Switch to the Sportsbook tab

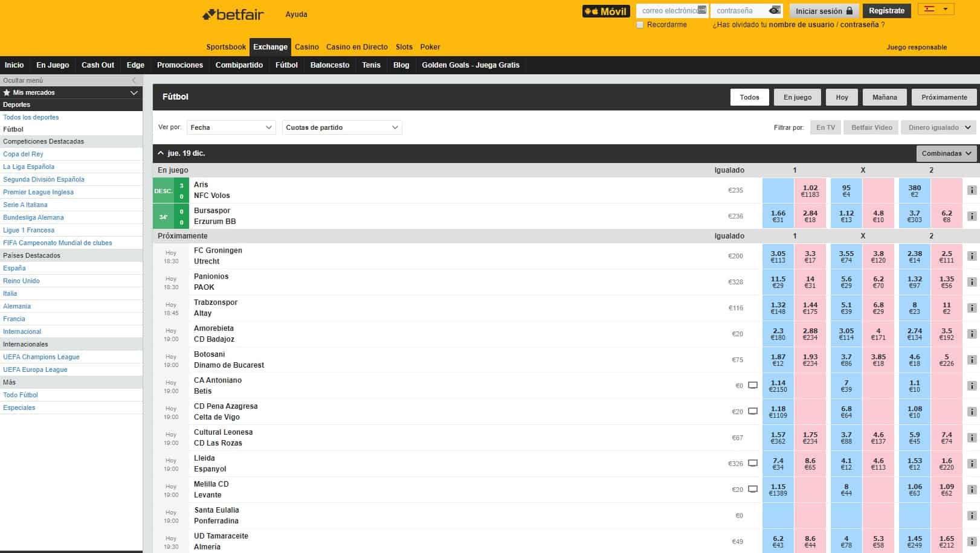point(226,46)
